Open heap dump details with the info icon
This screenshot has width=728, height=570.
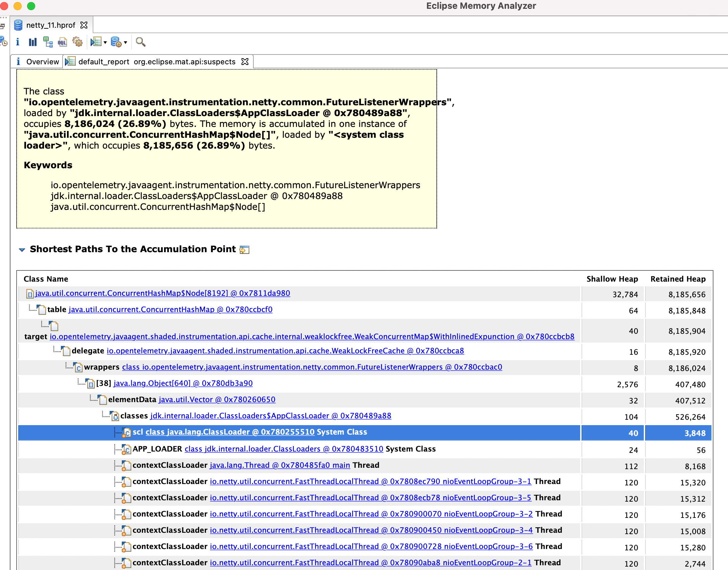(18, 42)
